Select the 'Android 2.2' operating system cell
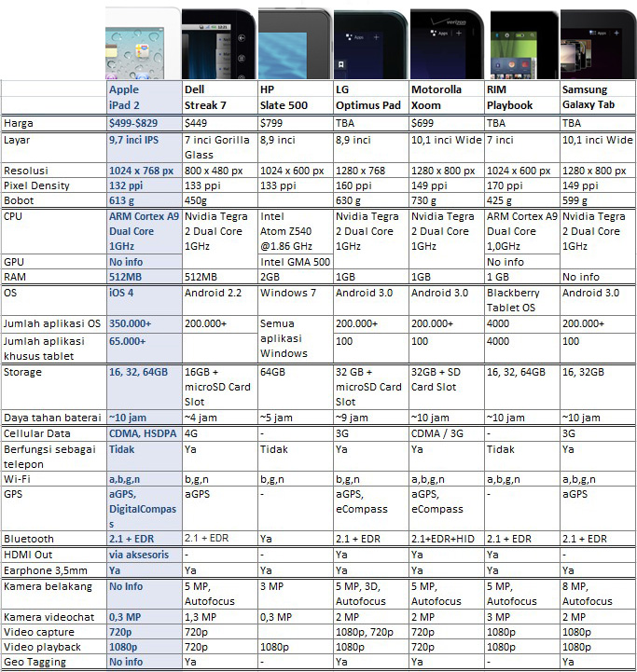Screen dimensions: 637x672 [x=219, y=300]
